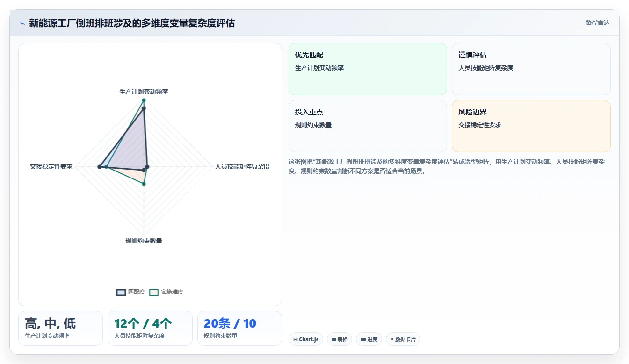The width and height of the screenshot is (629, 364).
Task: Click the 交接稳定性要求 radar axis label
Action: coord(51,166)
